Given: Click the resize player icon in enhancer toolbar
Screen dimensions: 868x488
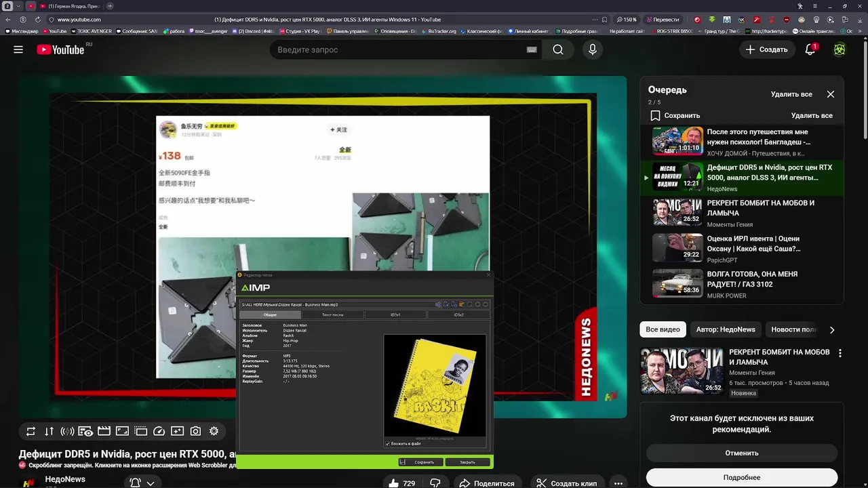Looking at the screenshot, I should pos(122,431).
